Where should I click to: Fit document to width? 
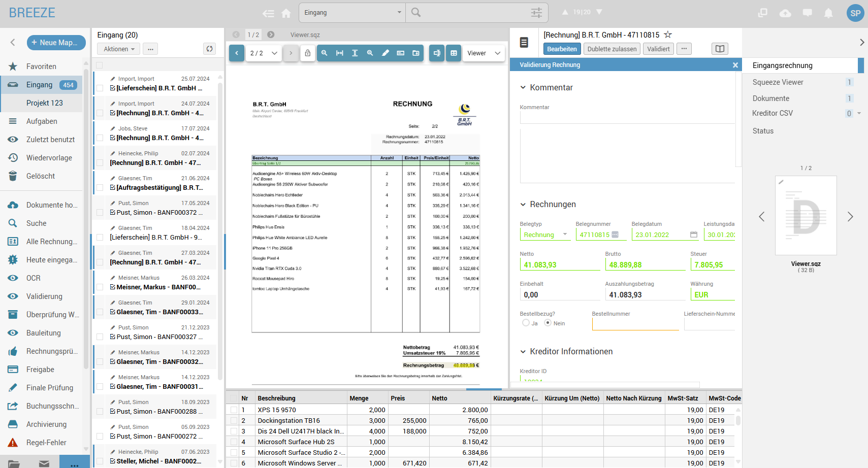(x=340, y=53)
